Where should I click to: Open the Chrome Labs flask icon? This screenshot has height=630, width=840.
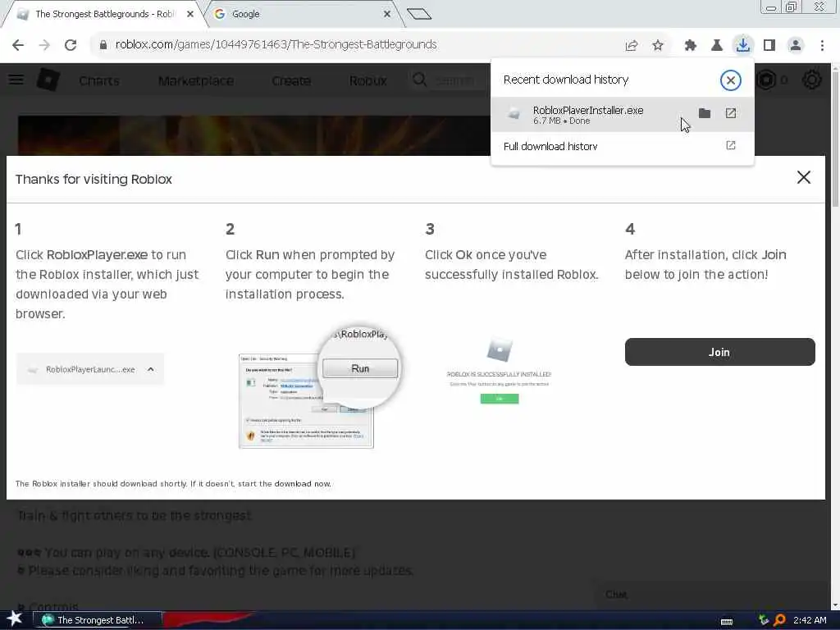pos(716,46)
